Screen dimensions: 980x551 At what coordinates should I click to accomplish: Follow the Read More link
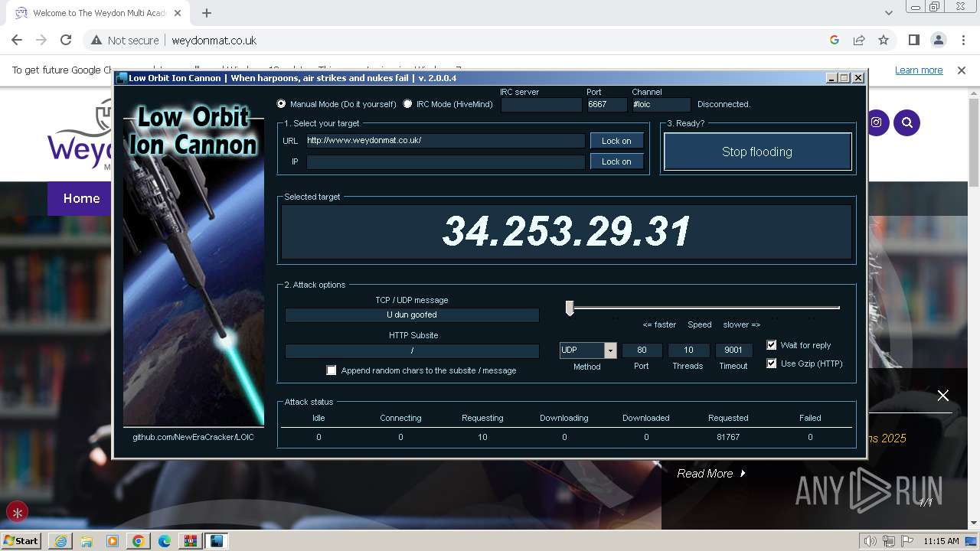[x=711, y=474]
